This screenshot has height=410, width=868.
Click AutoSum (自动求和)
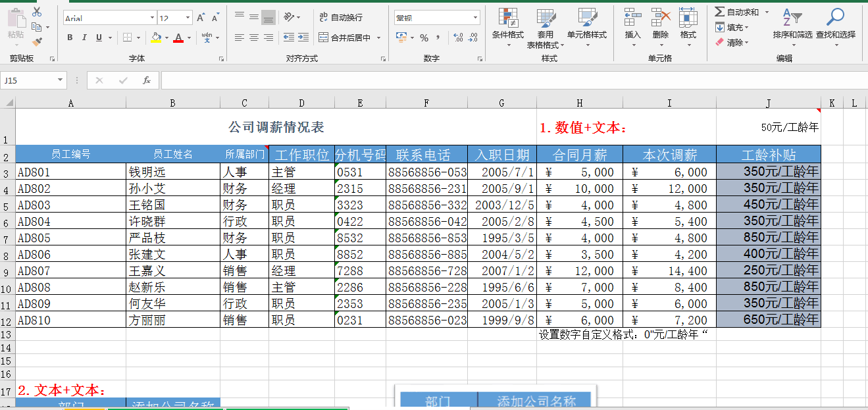[737, 12]
